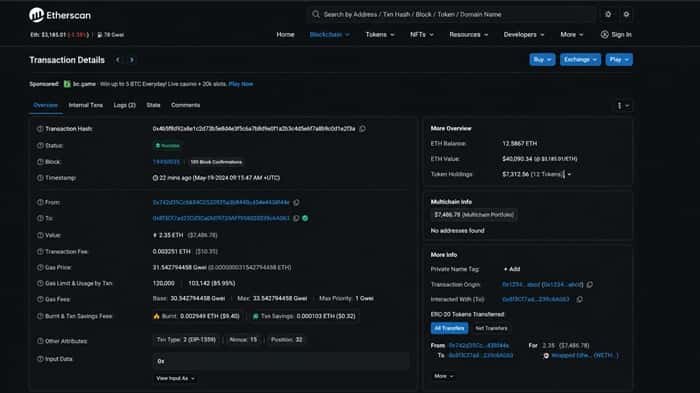Open the From address link
This screenshot has height=393, width=700.
click(x=221, y=202)
